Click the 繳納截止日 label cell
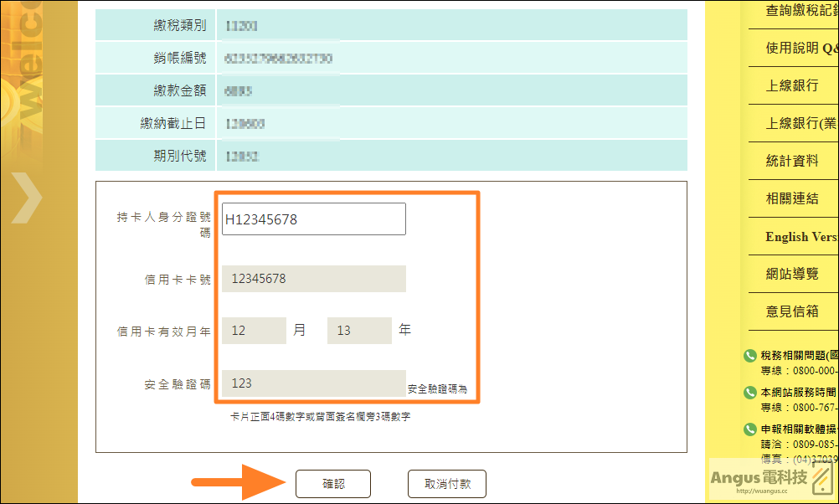 click(155, 123)
